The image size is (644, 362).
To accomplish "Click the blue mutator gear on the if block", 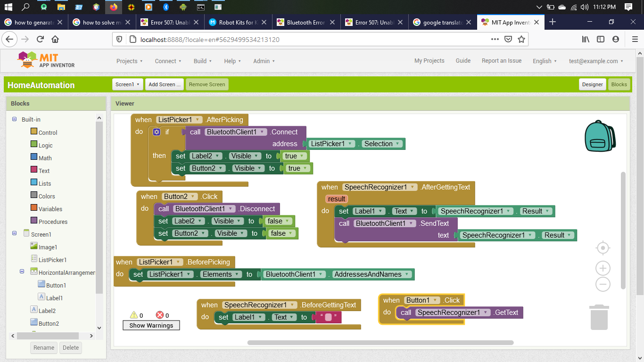I will pos(157,132).
